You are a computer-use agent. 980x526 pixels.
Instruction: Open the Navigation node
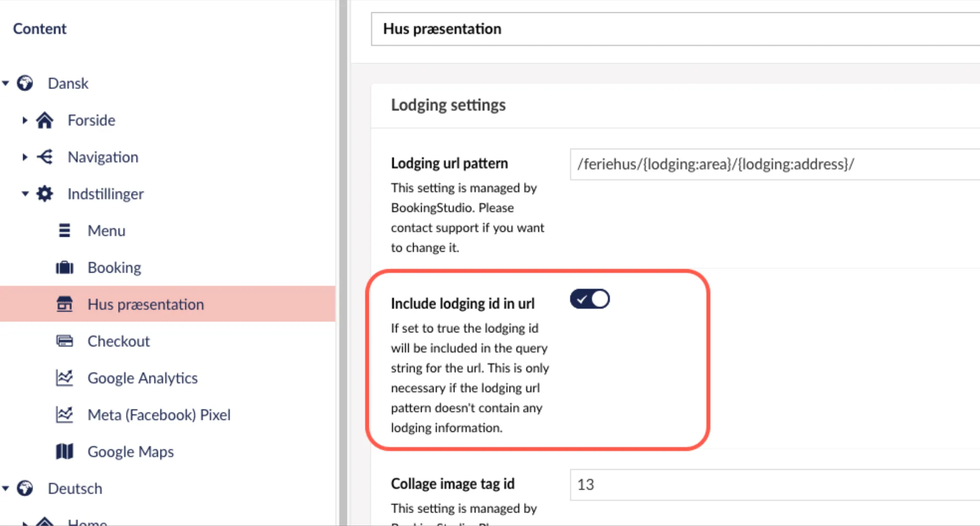point(103,157)
